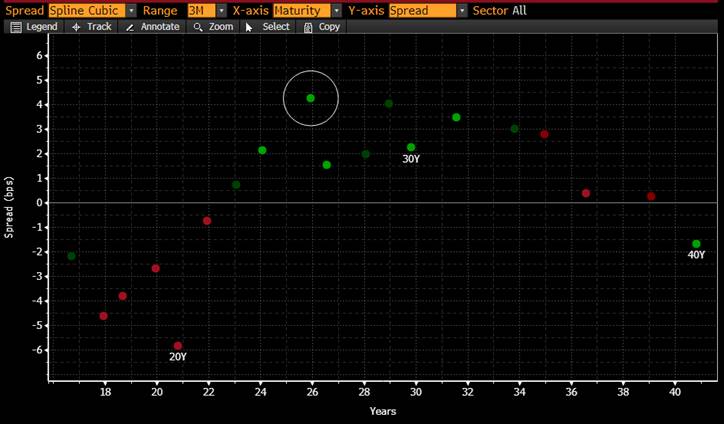Choose the Zoom tool label
Image resolution: width=724 pixels, height=424 pixels.
(x=221, y=27)
